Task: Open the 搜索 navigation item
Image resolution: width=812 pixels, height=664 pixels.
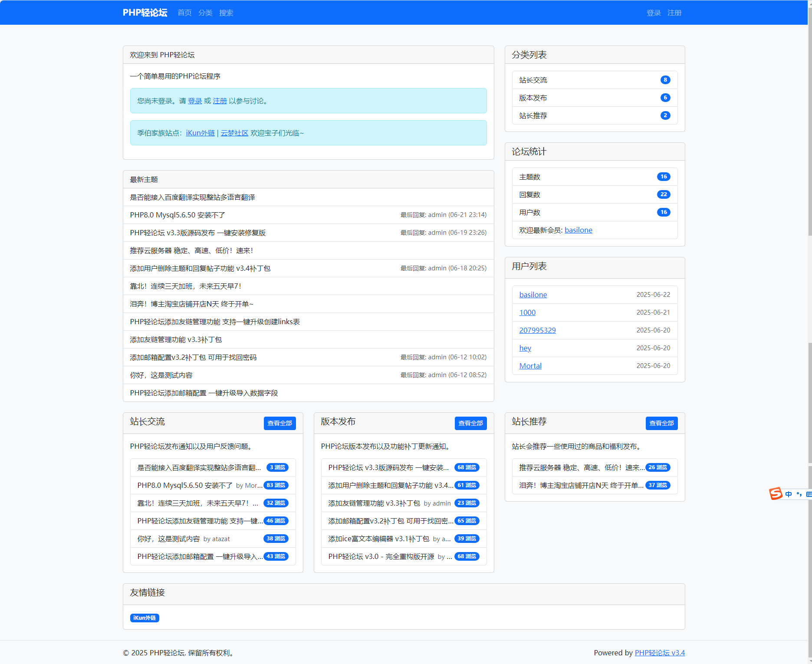Action: (x=226, y=13)
